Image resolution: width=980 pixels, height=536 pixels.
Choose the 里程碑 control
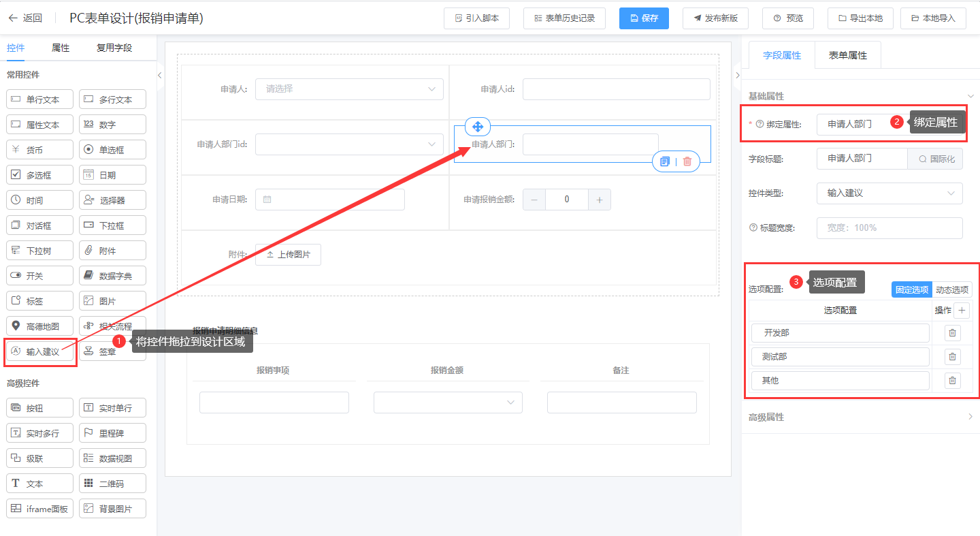click(x=112, y=433)
